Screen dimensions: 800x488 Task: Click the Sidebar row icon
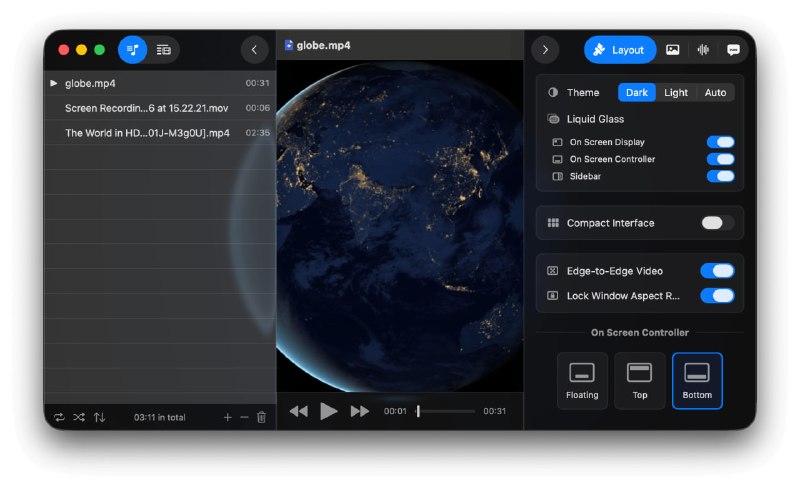click(x=558, y=176)
